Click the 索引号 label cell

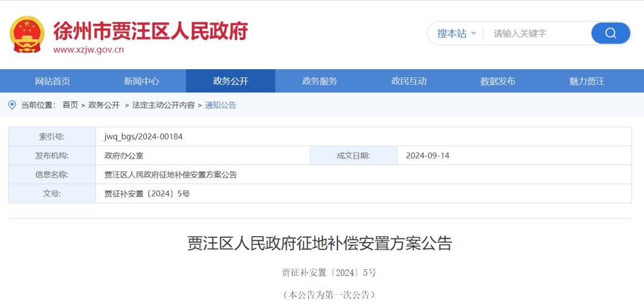(x=52, y=137)
